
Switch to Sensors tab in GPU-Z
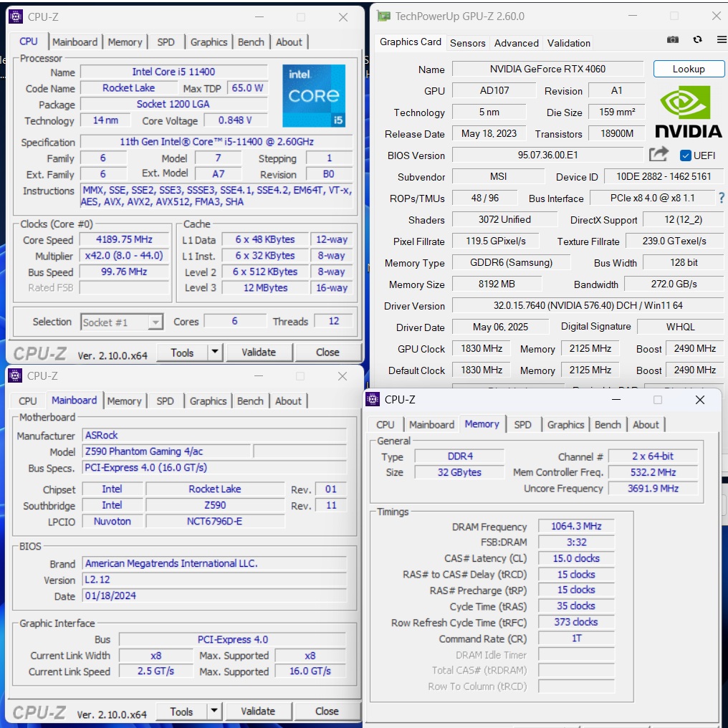(467, 43)
